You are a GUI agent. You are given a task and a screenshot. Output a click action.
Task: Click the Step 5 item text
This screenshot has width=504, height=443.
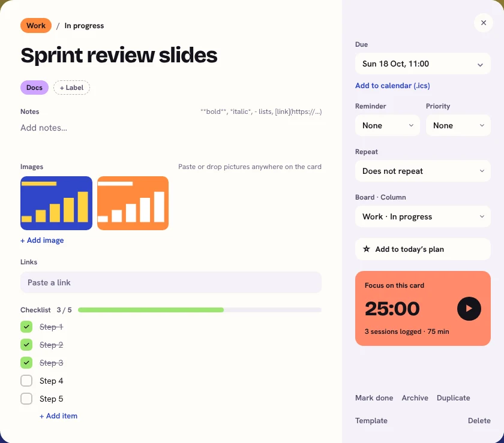pos(52,399)
